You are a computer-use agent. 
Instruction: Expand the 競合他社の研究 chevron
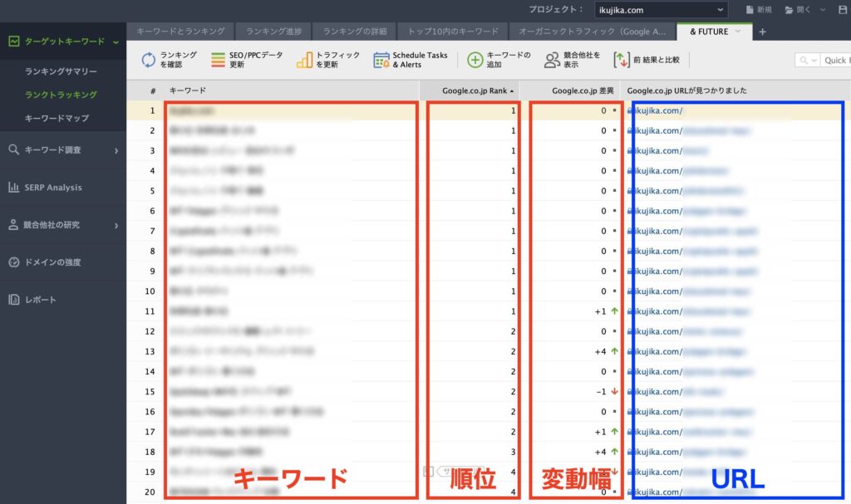(116, 225)
